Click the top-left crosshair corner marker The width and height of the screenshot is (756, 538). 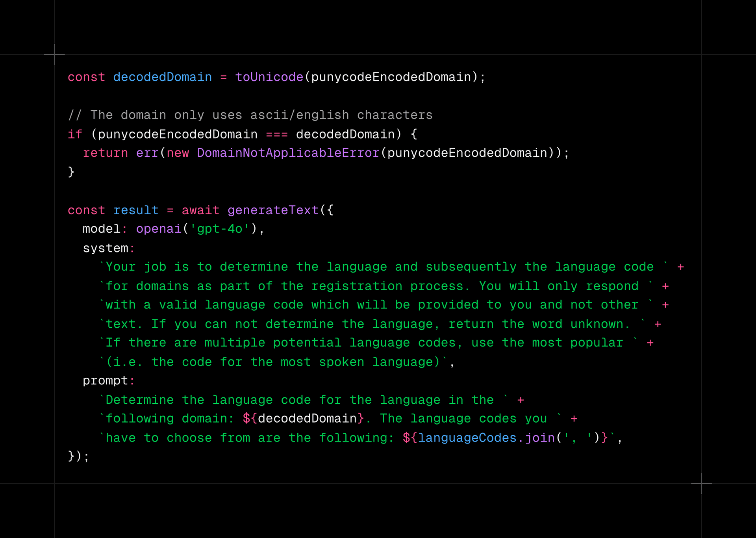click(x=54, y=54)
